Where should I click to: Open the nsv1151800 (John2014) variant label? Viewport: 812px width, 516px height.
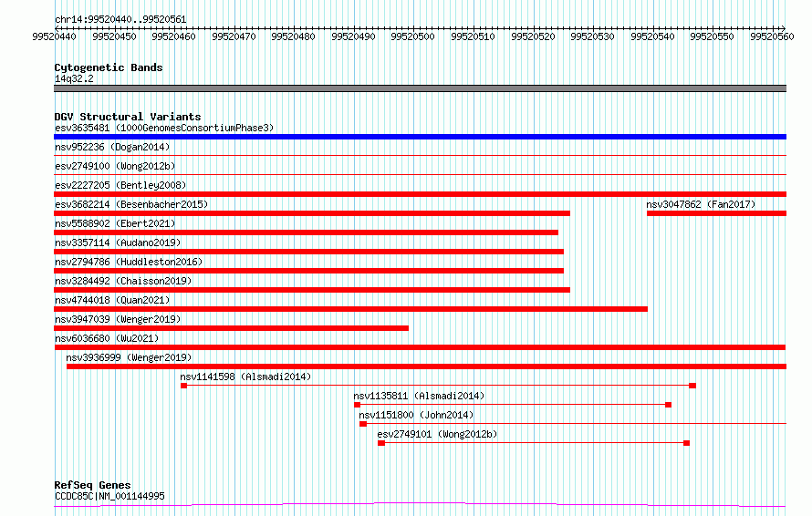pyautogui.click(x=416, y=415)
